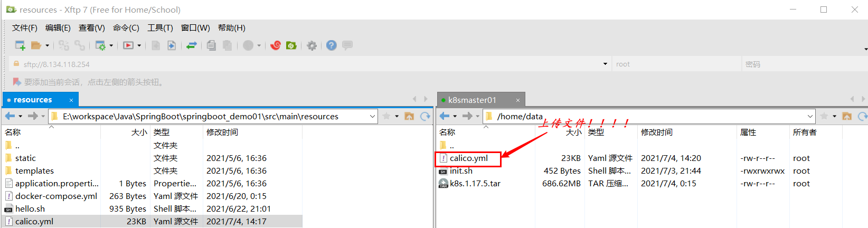Go back in local resources pane

(10, 116)
